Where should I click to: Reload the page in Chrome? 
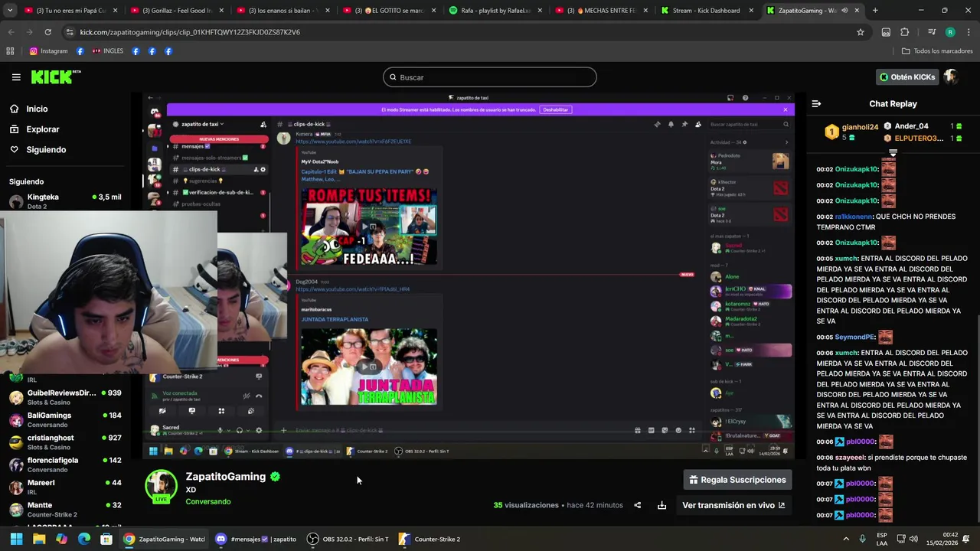coord(47,32)
